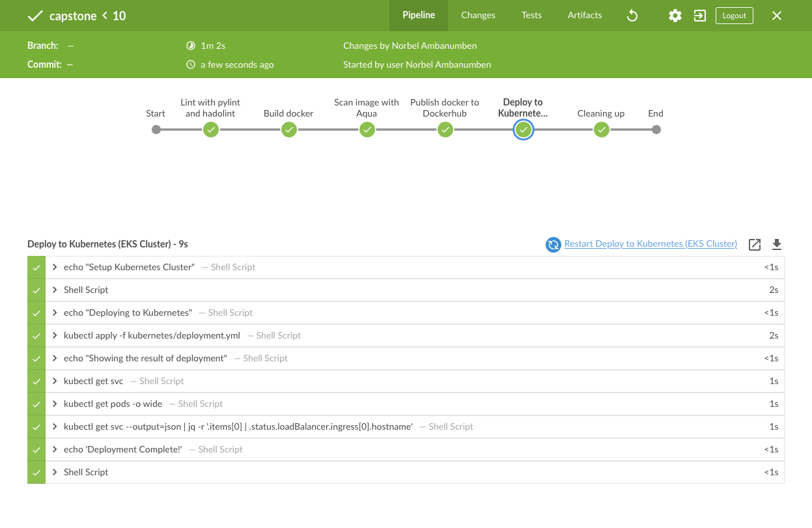Close the pipeline run view with X
This screenshot has height=528, width=812.
point(776,16)
